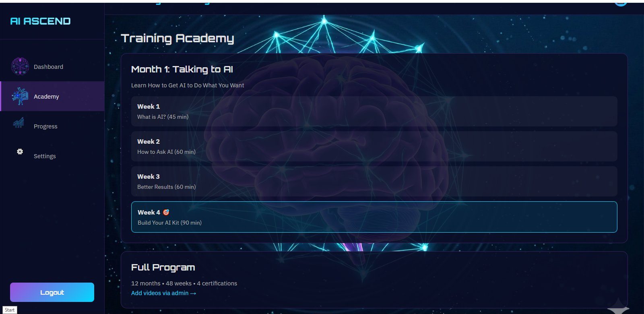The image size is (644, 314).
Task: Open the Settings menu item
Action: (x=52, y=156)
